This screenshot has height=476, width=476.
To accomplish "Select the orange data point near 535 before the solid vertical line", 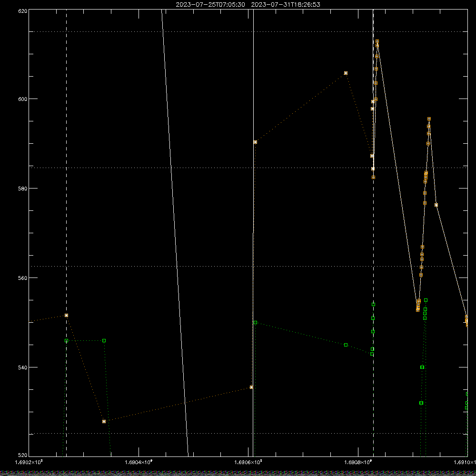I will click(251, 387).
